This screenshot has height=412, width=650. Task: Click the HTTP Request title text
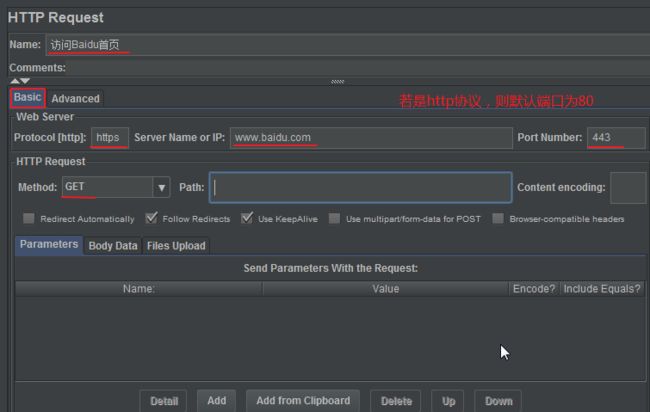coord(56,18)
